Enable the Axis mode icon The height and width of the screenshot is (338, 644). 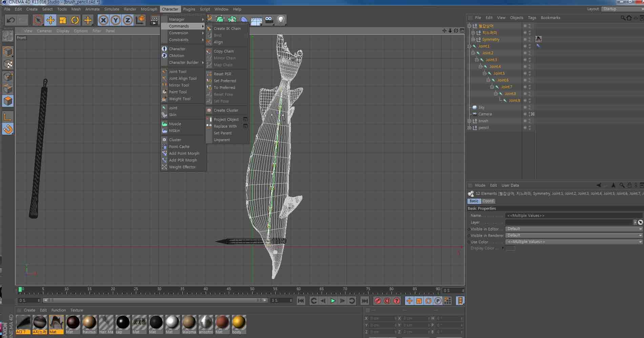(x=8, y=117)
